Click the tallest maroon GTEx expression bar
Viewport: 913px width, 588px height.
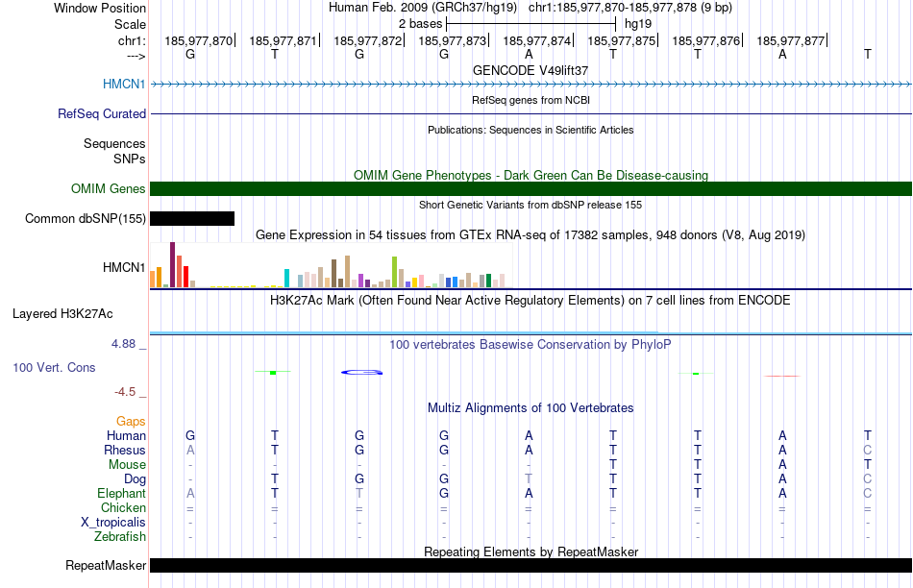pos(172,265)
